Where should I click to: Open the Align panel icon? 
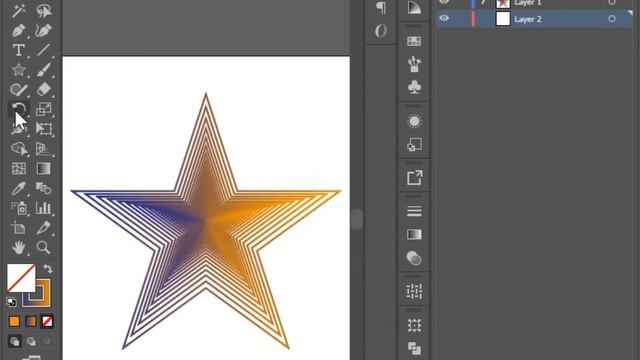point(414,291)
